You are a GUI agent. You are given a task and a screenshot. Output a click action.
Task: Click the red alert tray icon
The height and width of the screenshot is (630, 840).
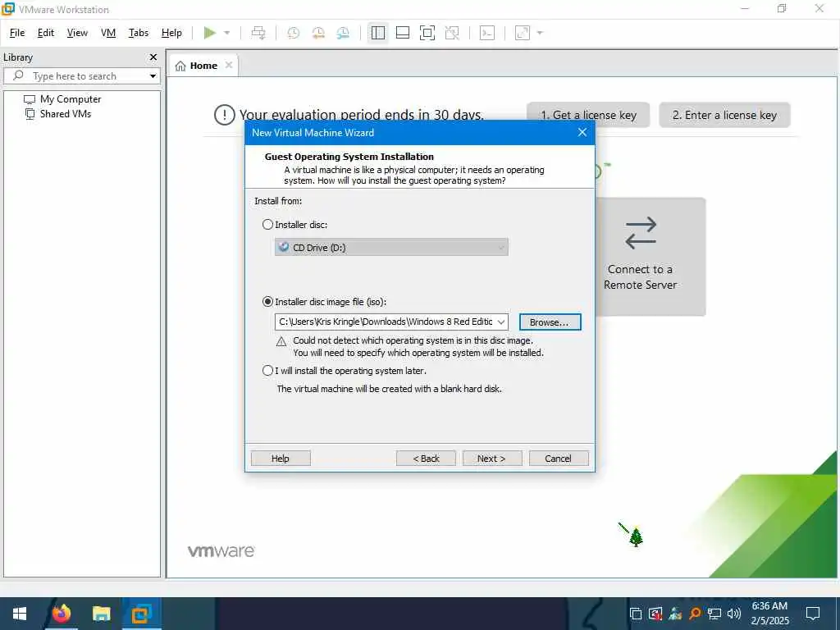pos(655,614)
